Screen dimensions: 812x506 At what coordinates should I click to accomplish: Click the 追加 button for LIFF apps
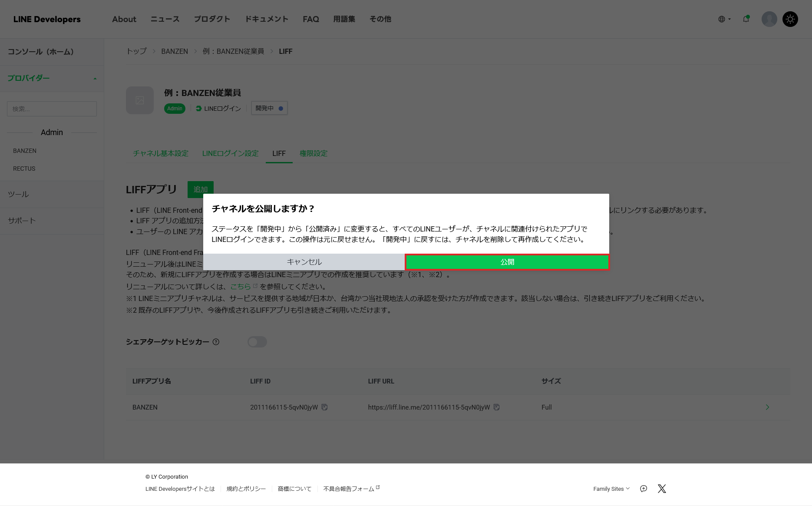[x=201, y=189]
